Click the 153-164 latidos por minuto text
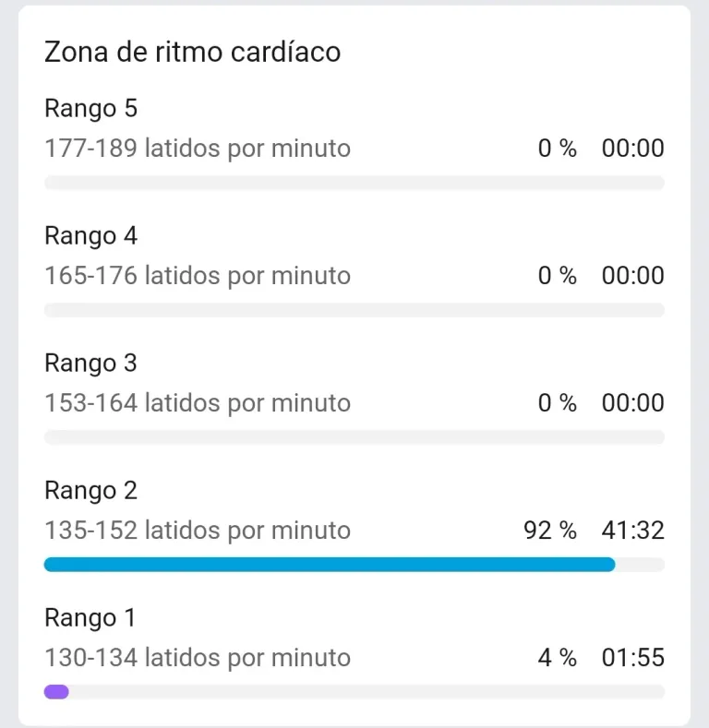The height and width of the screenshot is (728, 709). coord(198,403)
